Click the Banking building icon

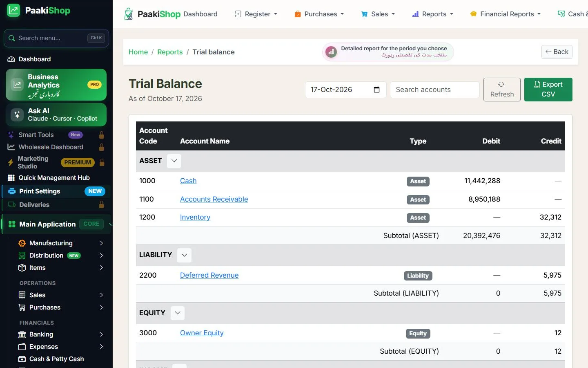(22, 334)
